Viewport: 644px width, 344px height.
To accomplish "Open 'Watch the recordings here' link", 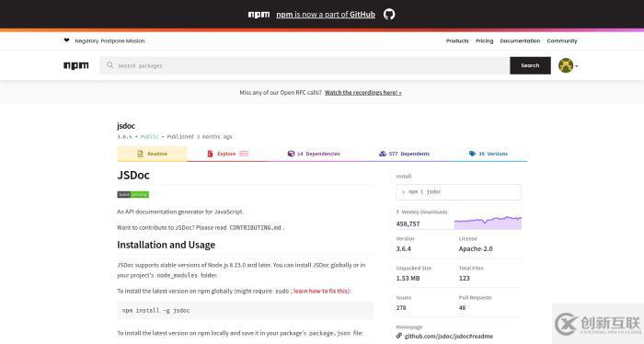I will (x=363, y=93).
